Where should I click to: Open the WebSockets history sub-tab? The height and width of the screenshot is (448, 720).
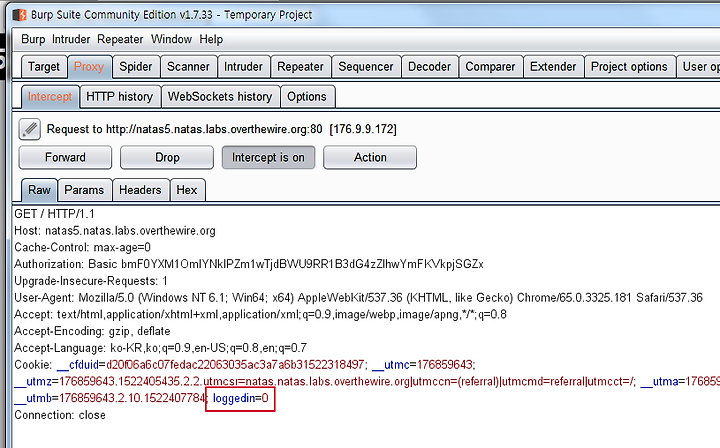pyautogui.click(x=220, y=97)
